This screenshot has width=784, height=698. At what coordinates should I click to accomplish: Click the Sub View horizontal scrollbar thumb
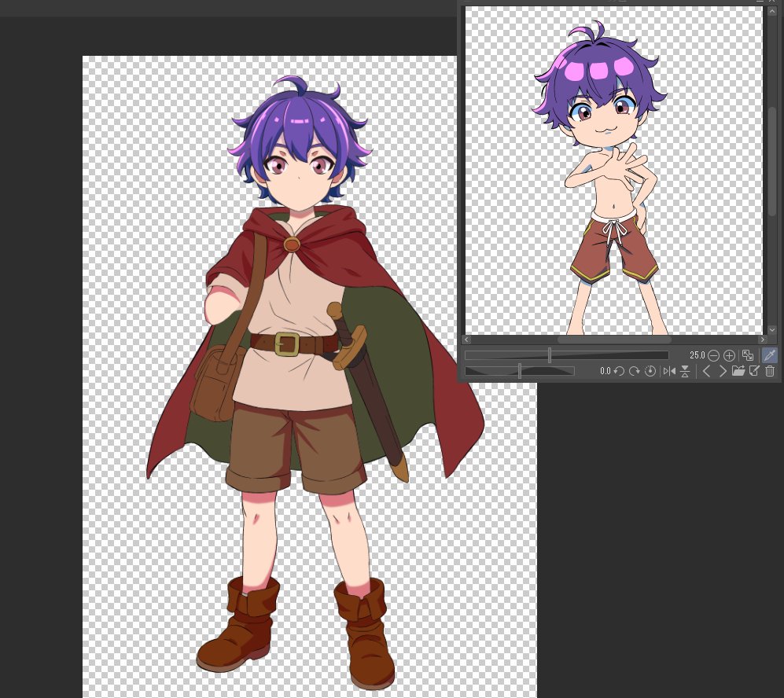614,340
